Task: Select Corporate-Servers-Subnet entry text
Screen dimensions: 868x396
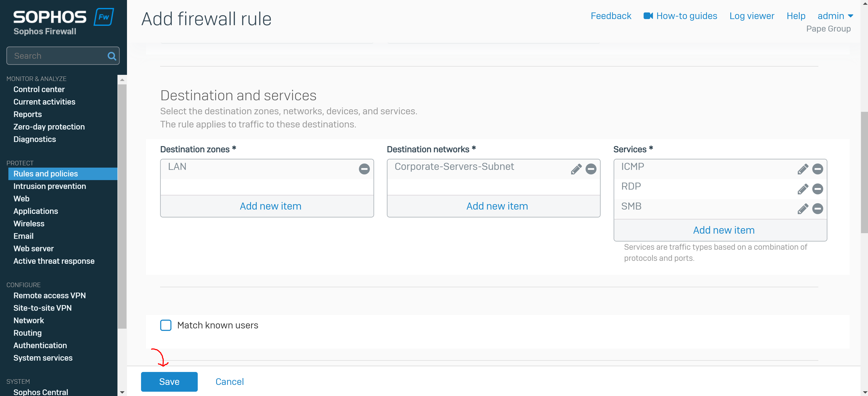Action: click(x=454, y=166)
